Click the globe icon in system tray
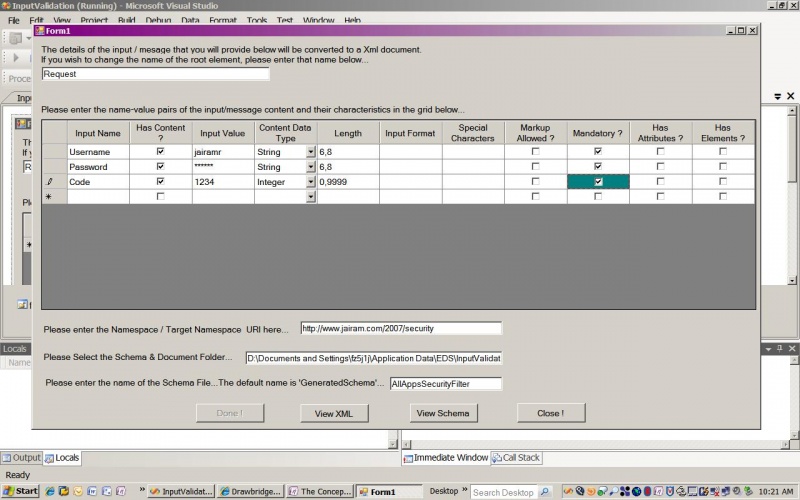Viewport: 800px width, 500px height. 636,491
